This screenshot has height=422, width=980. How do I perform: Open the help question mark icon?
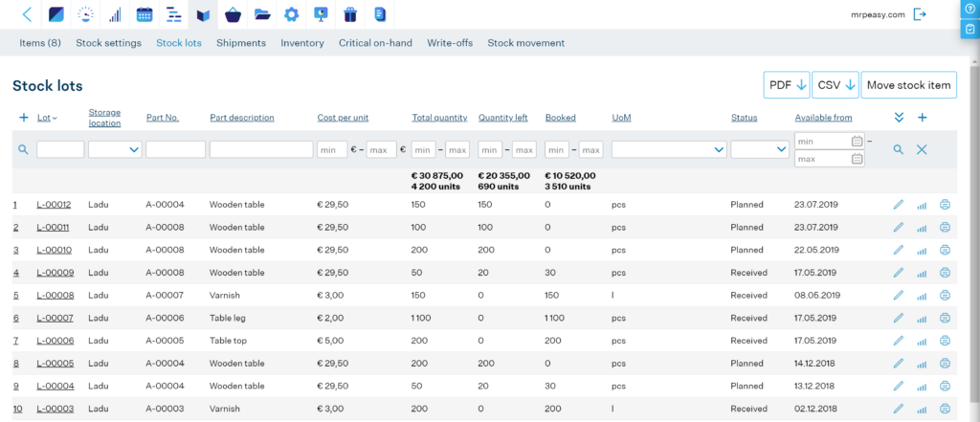click(970, 9)
